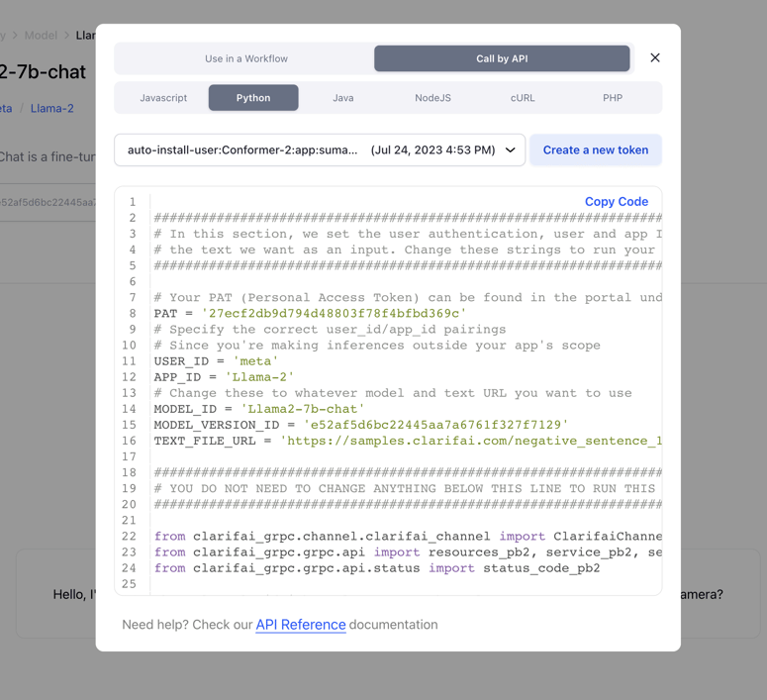
Task: Open the API Reference documentation link
Action: coord(301,625)
